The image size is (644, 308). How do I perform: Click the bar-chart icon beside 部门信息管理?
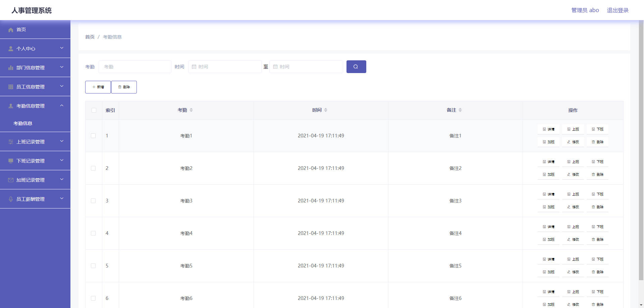tap(11, 68)
